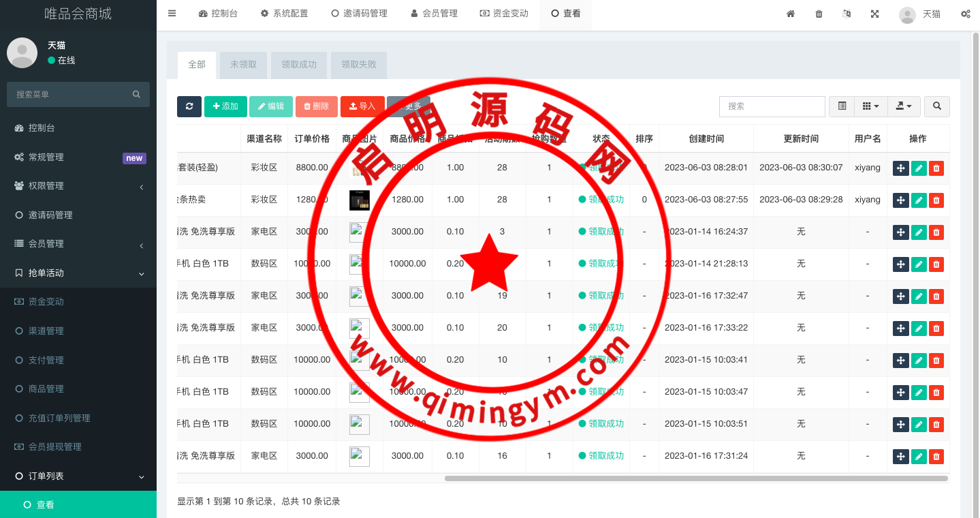980x518 pixels.
Task: Click the refresh table button
Action: coord(189,106)
